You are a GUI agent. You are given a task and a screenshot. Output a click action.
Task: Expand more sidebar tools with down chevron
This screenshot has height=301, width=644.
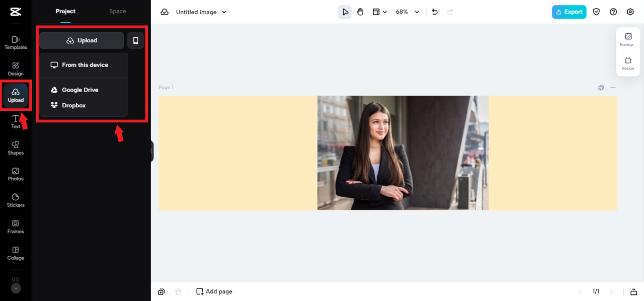tap(16, 288)
